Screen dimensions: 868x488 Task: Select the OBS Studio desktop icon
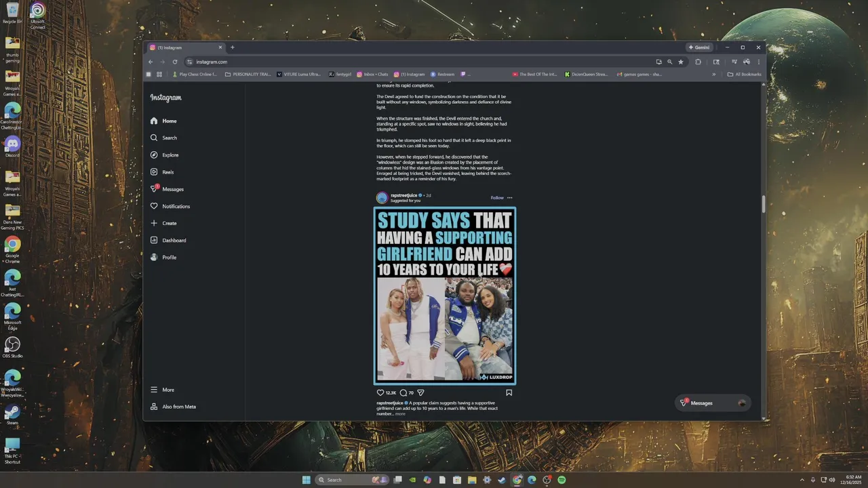(12, 347)
